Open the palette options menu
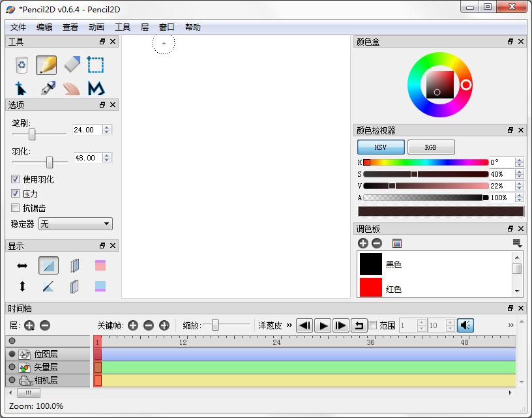 pyautogui.click(x=517, y=243)
